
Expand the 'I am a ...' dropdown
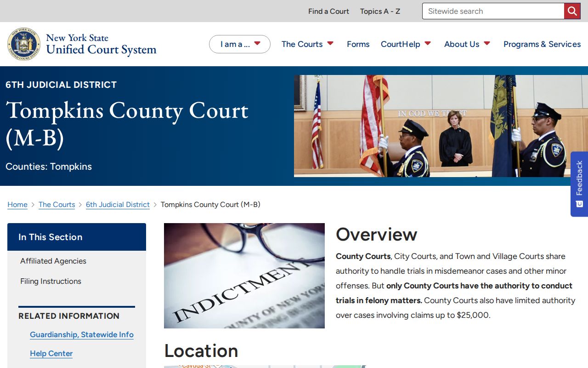click(x=240, y=44)
